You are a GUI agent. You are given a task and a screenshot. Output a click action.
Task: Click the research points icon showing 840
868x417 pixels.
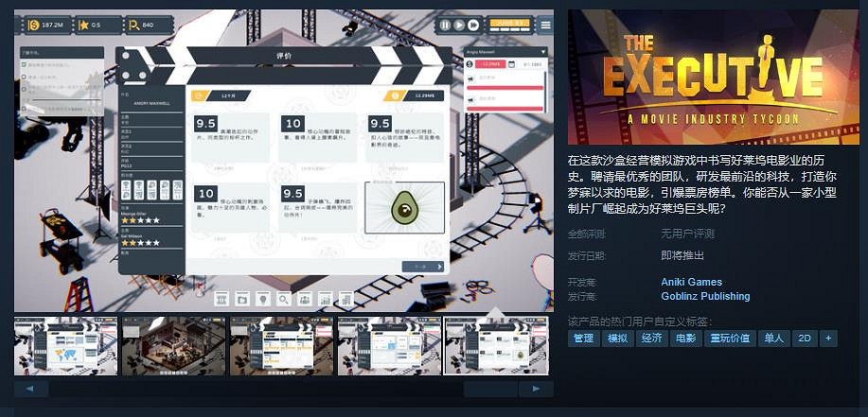[134, 25]
